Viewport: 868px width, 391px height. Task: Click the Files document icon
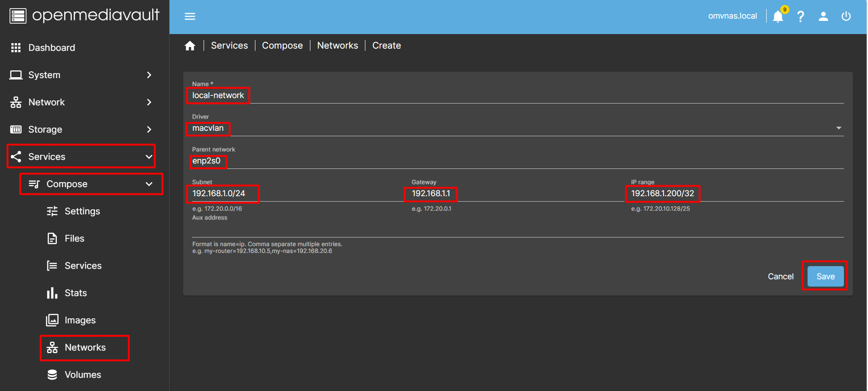(52, 238)
